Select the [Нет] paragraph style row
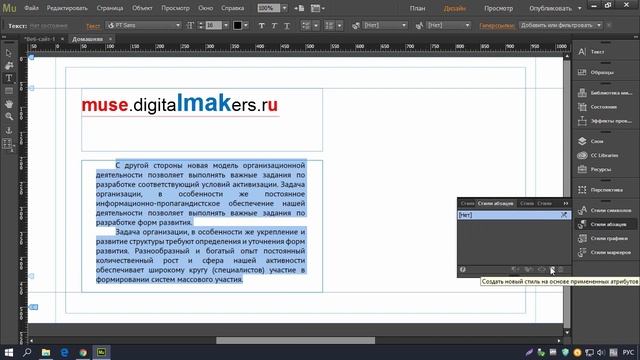Screen dimensions: 640x360 [514, 215]
